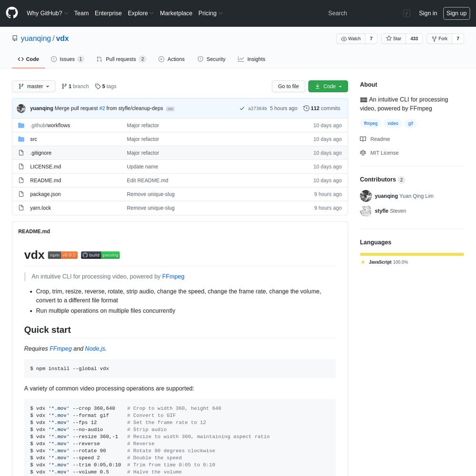Open the Contributors heading link
Viewport: 476px width, 476px height.
[382, 179]
